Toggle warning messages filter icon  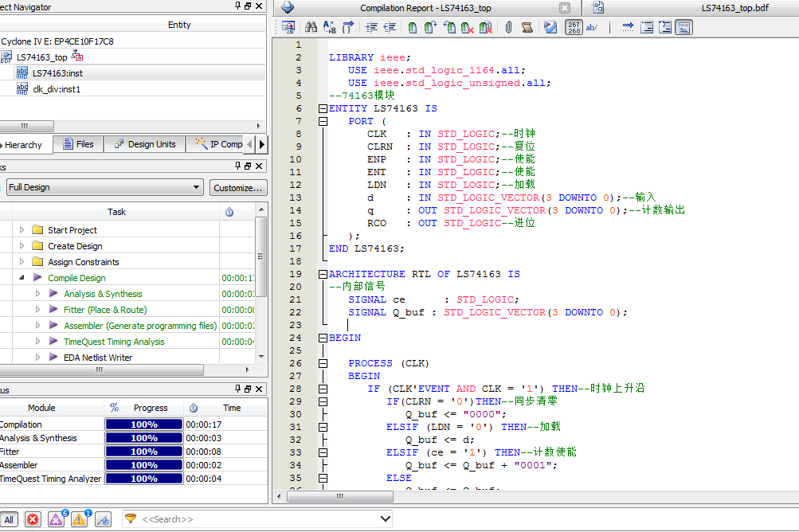click(x=79, y=519)
